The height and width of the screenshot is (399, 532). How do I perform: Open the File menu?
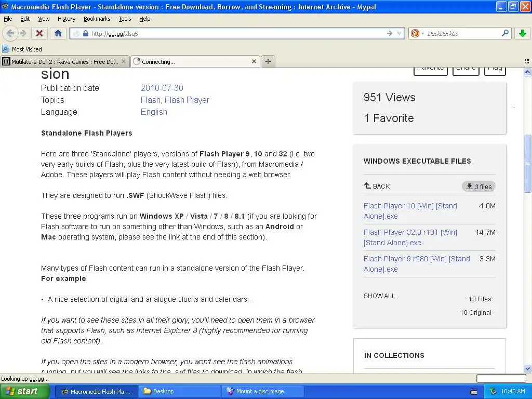coord(8,19)
